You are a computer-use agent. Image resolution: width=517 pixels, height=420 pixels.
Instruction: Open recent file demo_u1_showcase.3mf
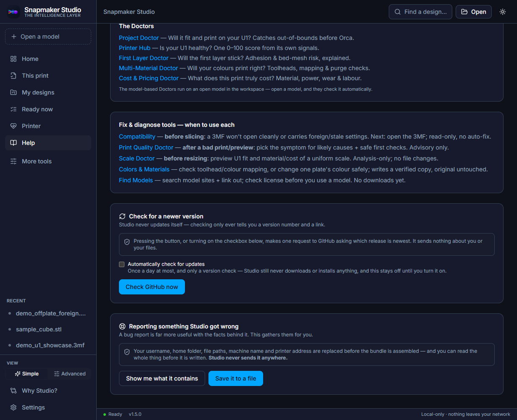(48, 345)
